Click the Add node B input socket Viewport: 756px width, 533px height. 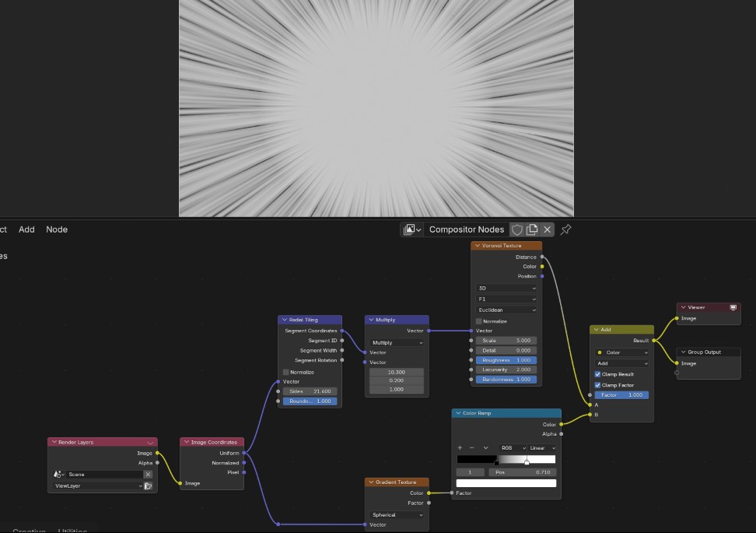[590, 415]
